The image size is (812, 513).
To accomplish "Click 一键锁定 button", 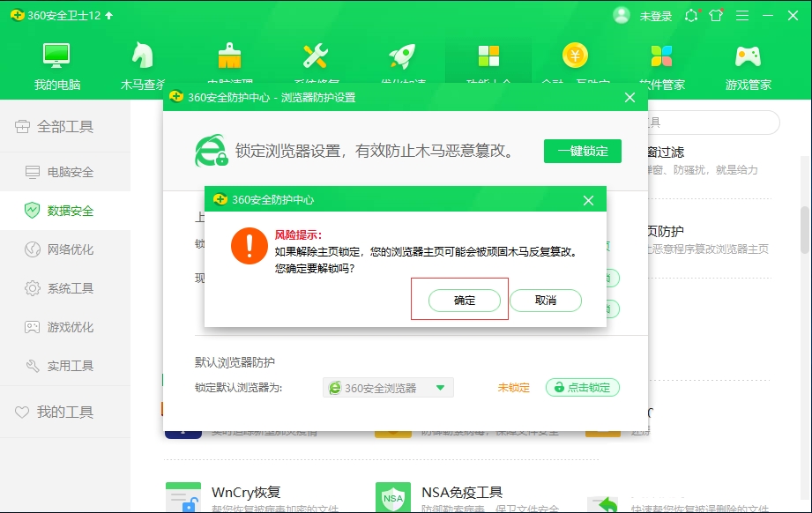I will coord(583,151).
